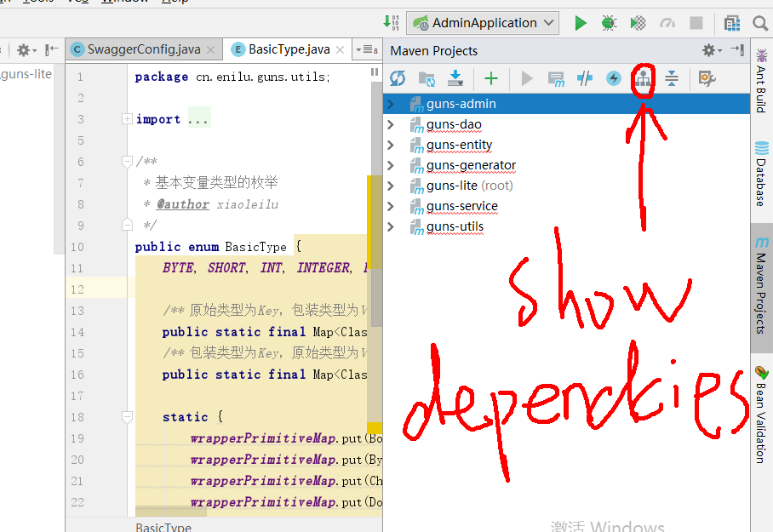Collapse all Maven project nodes
773x532 pixels.
click(672, 78)
